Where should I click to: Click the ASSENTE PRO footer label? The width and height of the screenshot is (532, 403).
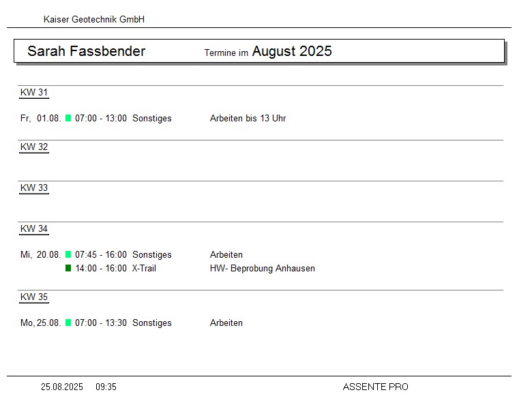375,387
